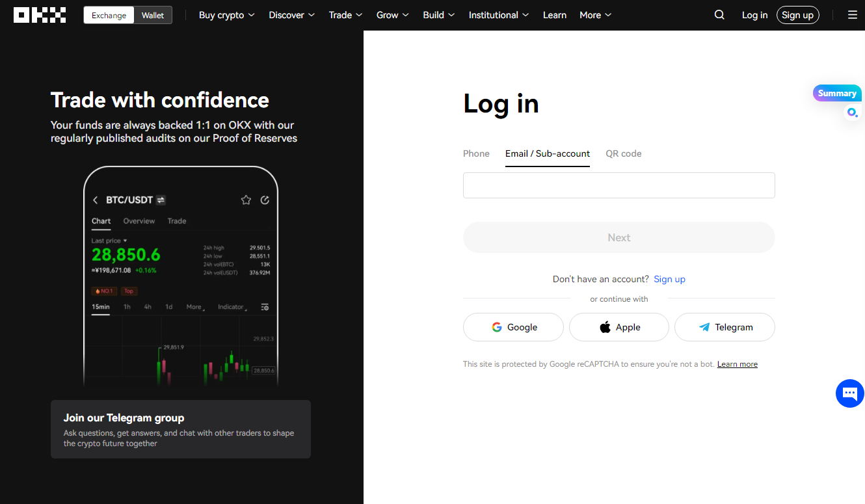The image size is (865, 504).
Task: Continue with Google button
Action: [x=513, y=327]
